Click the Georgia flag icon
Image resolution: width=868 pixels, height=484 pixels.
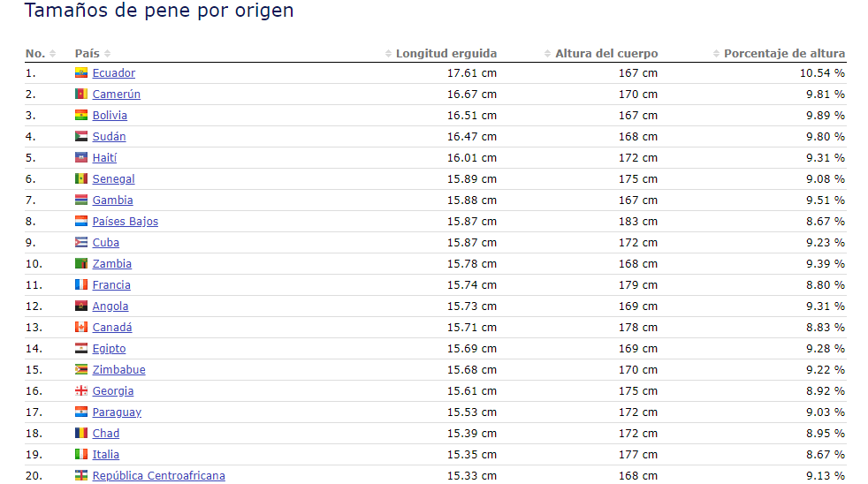(81, 391)
